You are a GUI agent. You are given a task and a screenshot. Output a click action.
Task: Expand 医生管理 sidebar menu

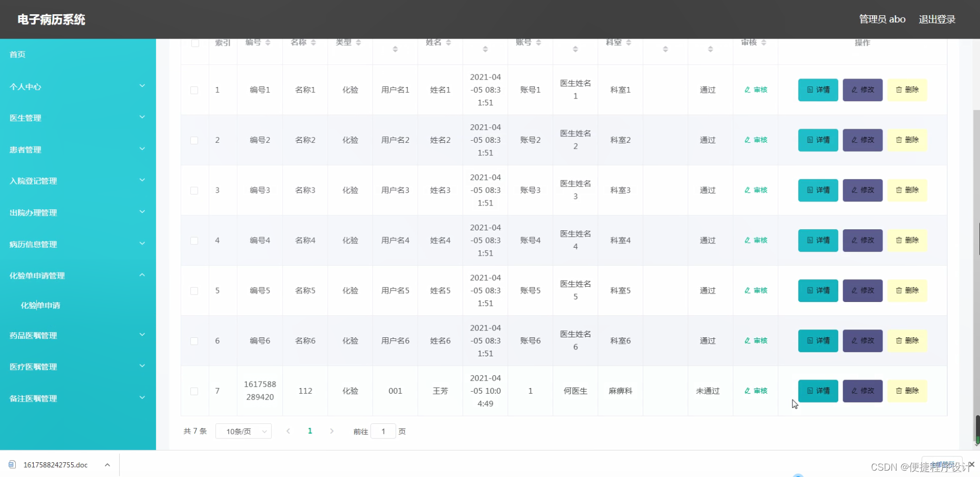tap(78, 118)
